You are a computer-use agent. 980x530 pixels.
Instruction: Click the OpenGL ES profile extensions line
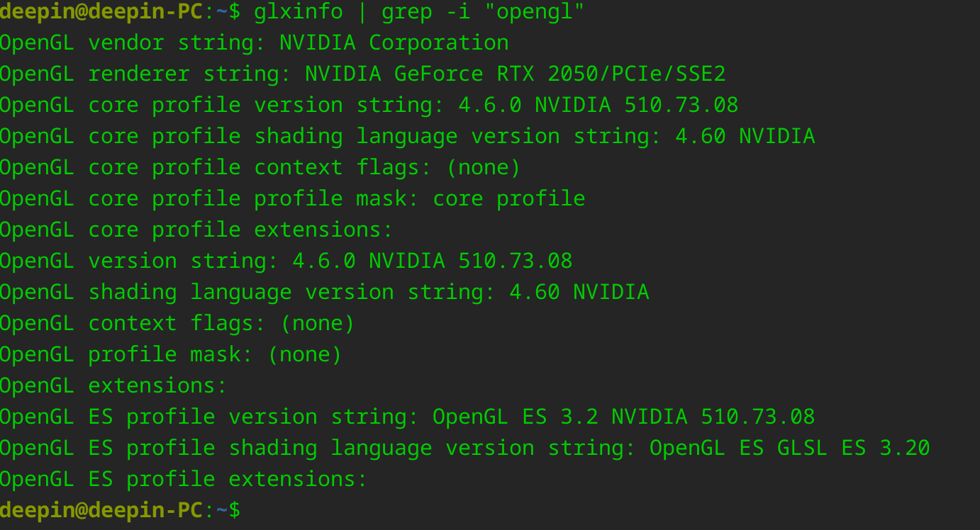[x=184, y=479]
